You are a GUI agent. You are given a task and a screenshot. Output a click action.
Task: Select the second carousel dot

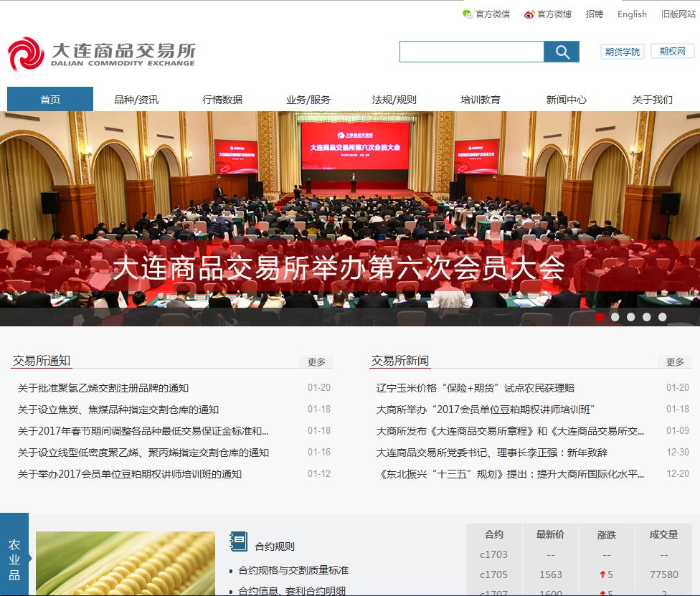pyautogui.click(x=615, y=317)
